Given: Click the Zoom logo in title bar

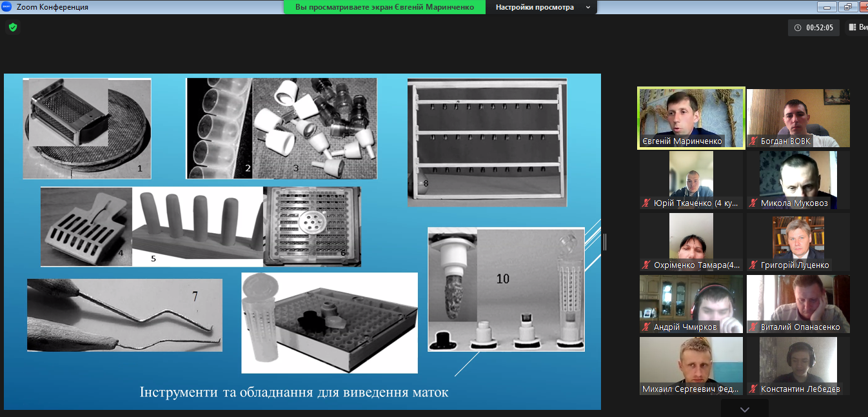Looking at the screenshot, I should click(x=7, y=7).
